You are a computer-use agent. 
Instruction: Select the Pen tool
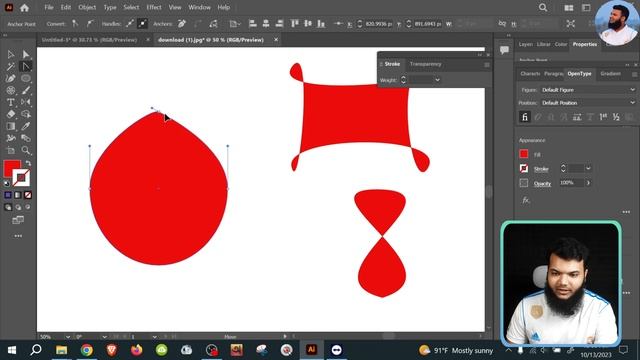click(x=11, y=78)
